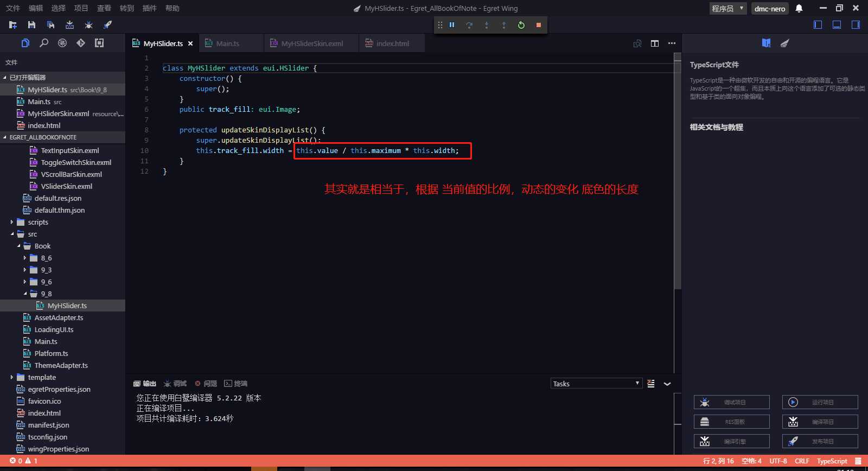This screenshot has height=471, width=868.
Task: Click the debug step out arrow
Action: pyautogui.click(x=504, y=25)
